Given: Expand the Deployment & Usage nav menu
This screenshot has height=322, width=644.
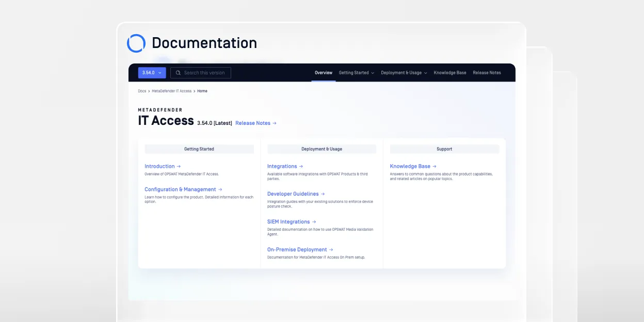Looking at the screenshot, I should coord(404,73).
